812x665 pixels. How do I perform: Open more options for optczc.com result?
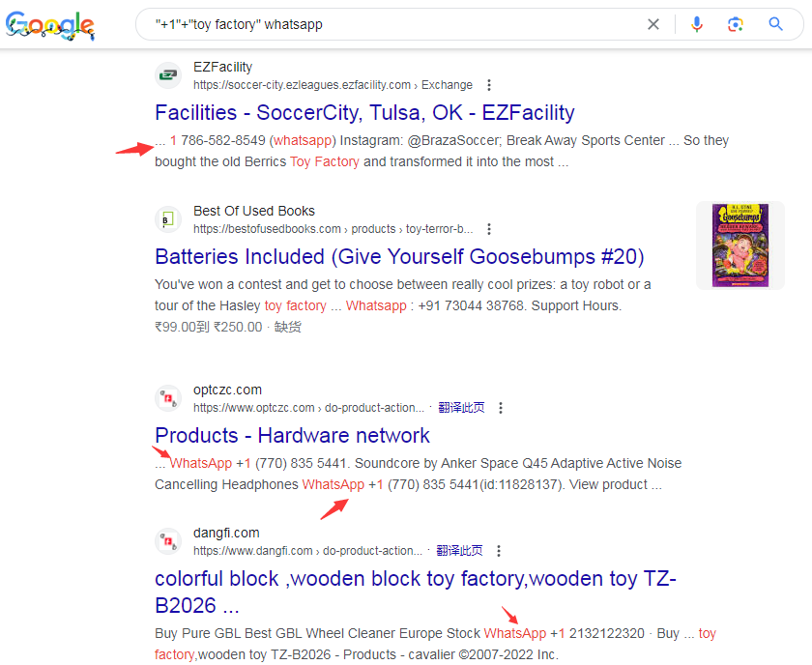pyautogui.click(x=501, y=408)
